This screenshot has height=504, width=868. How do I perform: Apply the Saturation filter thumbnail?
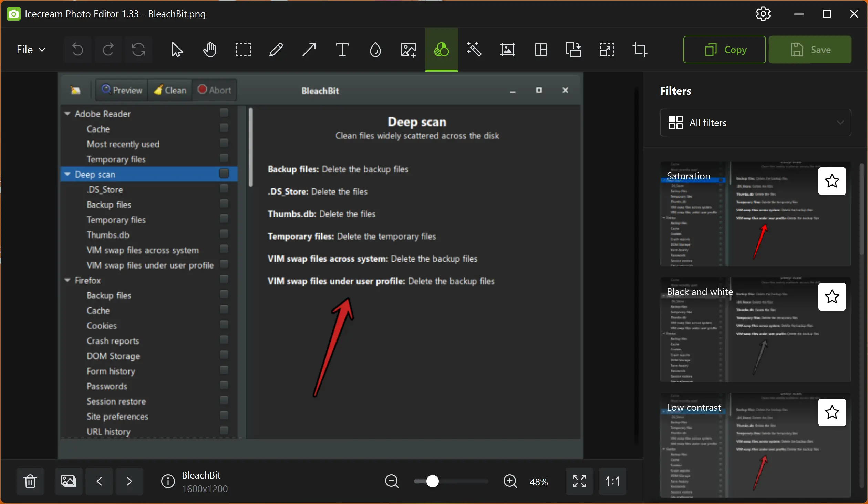click(755, 214)
